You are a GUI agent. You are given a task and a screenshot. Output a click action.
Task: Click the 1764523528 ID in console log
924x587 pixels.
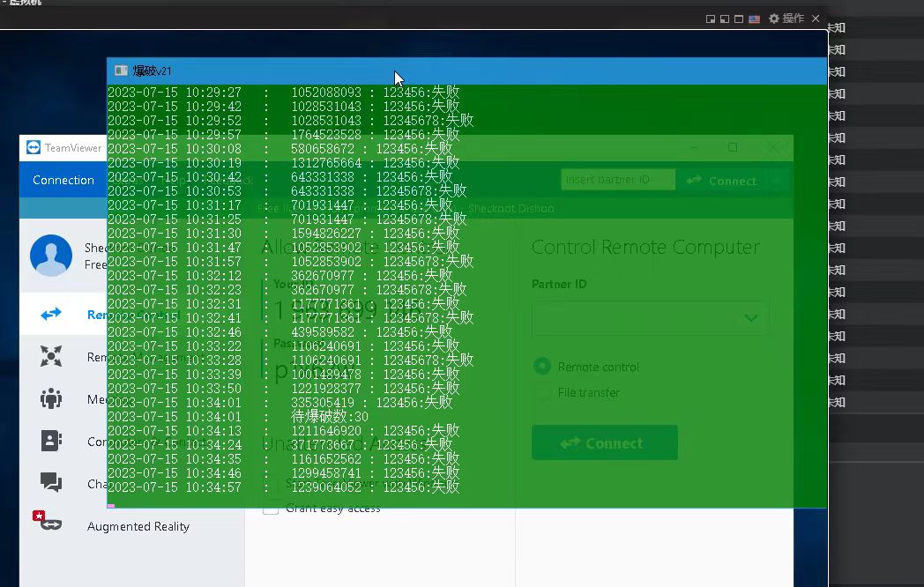pyautogui.click(x=326, y=135)
